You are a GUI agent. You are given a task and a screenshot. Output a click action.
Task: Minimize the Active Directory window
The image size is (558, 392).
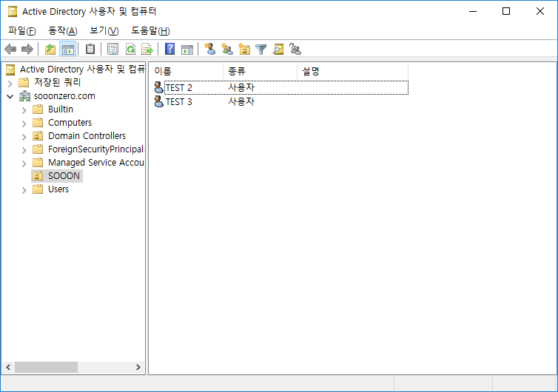point(473,11)
